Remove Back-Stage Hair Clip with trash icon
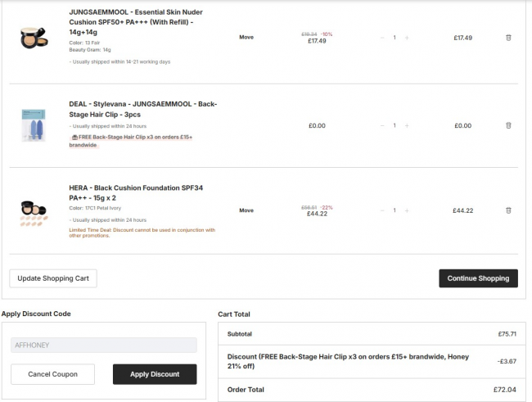The width and height of the screenshot is (532, 402). click(508, 125)
